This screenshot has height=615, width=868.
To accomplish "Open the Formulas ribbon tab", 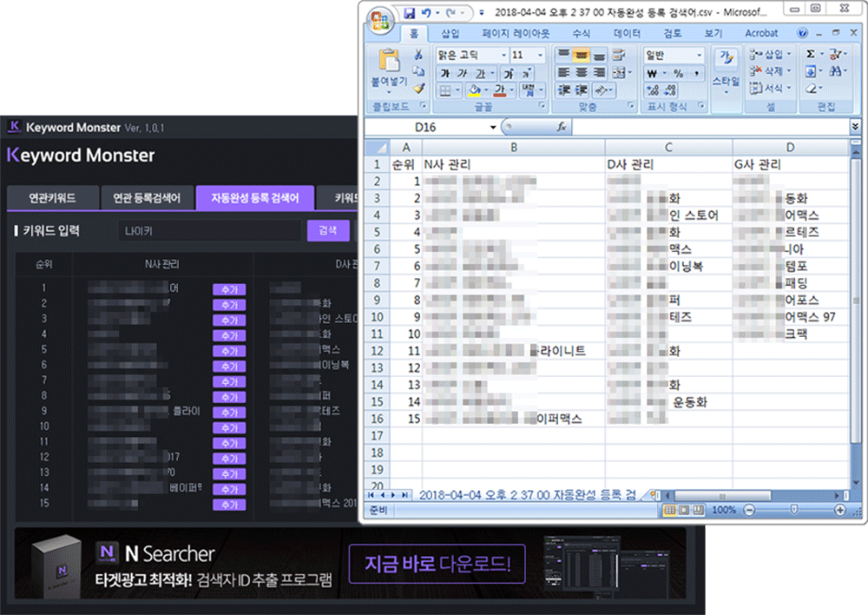I will tap(582, 33).
